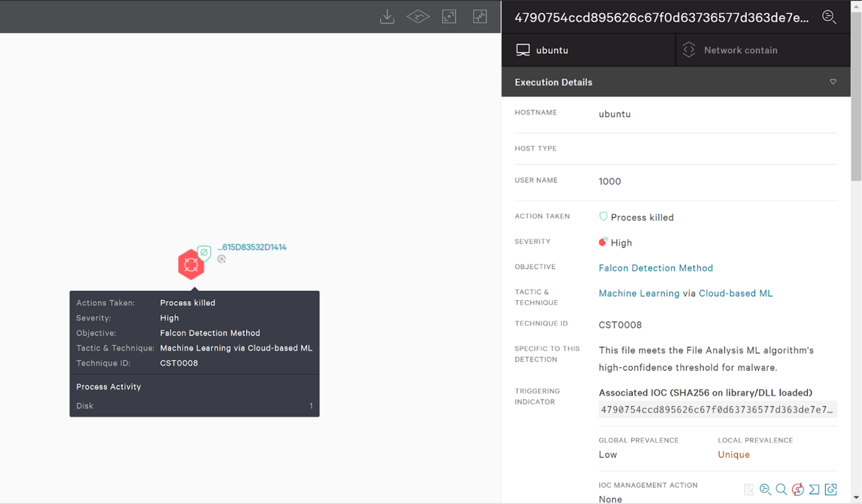Click the 615D83532D1414 node label
Image resolution: width=862 pixels, height=504 pixels.
coord(254,247)
